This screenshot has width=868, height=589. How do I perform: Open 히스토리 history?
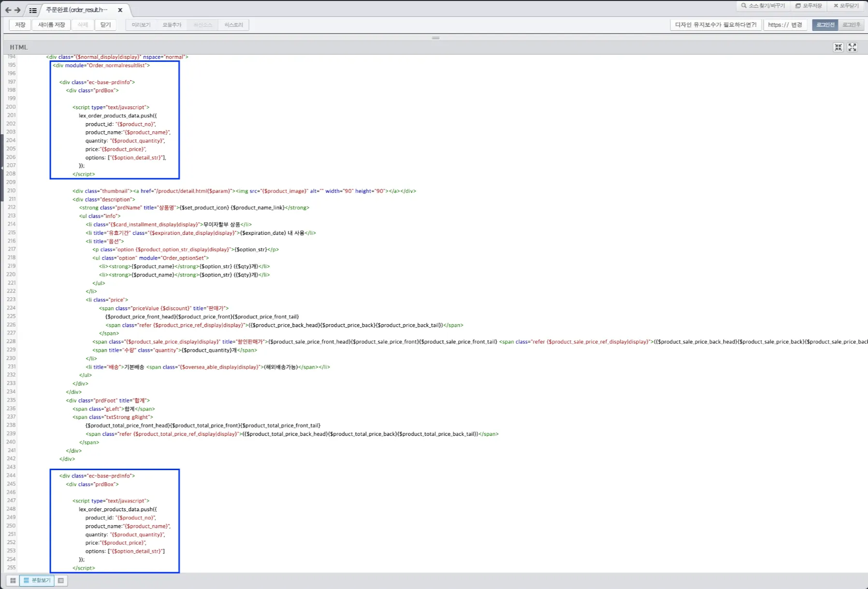(x=233, y=25)
